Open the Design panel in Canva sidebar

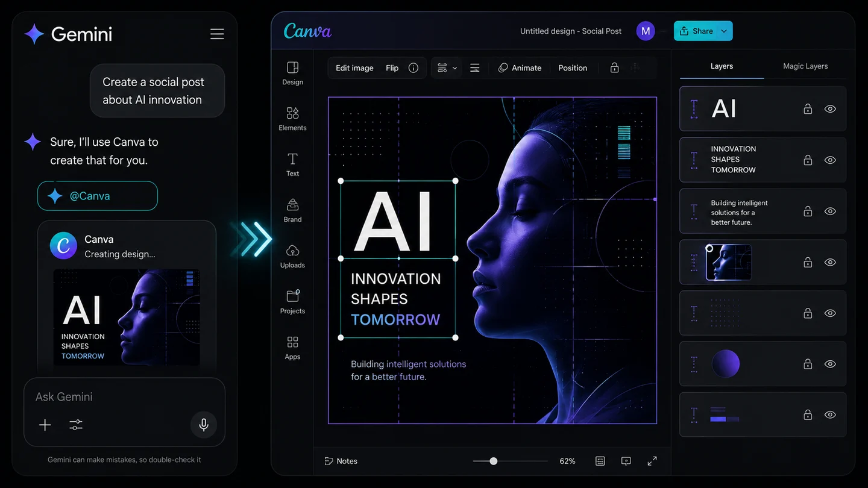point(292,73)
